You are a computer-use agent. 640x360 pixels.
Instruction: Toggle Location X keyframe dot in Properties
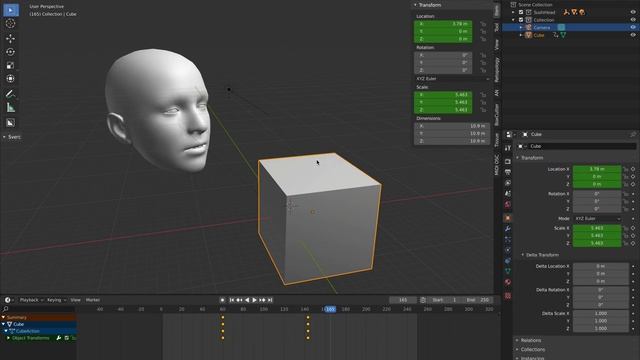(633, 169)
